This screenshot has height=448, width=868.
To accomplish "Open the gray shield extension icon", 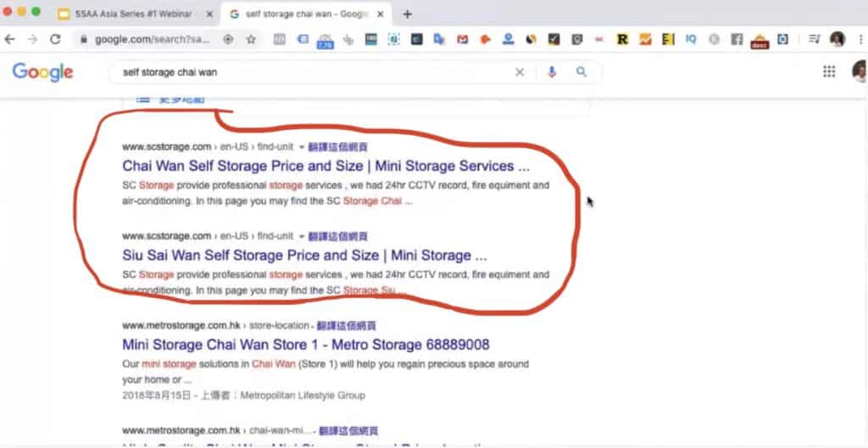I will pyautogui.click(x=576, y=39).
